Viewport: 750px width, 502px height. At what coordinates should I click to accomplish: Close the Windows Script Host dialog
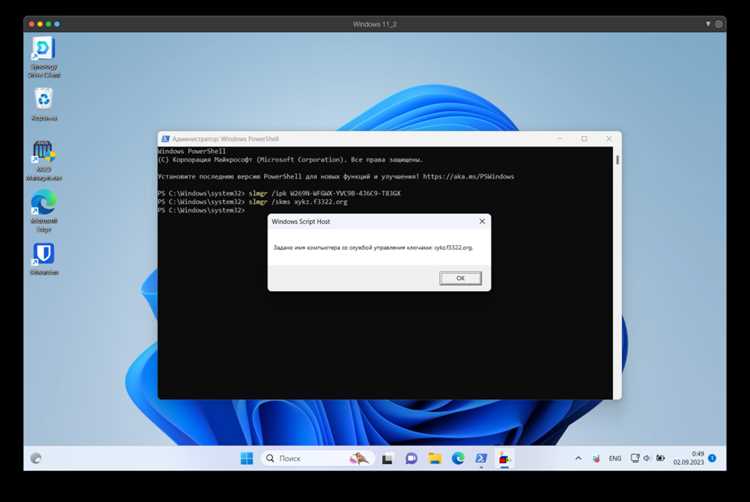tap(482, 221)
